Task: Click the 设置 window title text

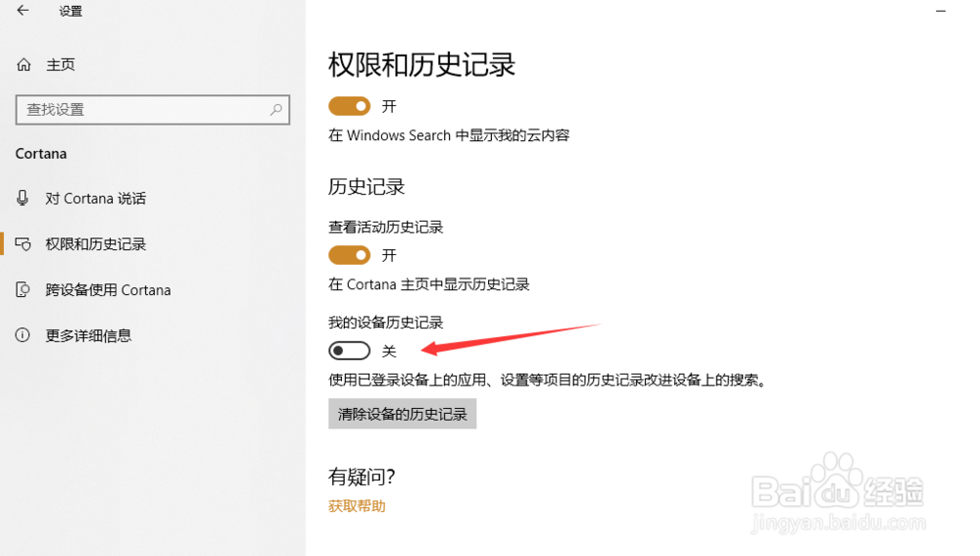Action: point(71,11)
